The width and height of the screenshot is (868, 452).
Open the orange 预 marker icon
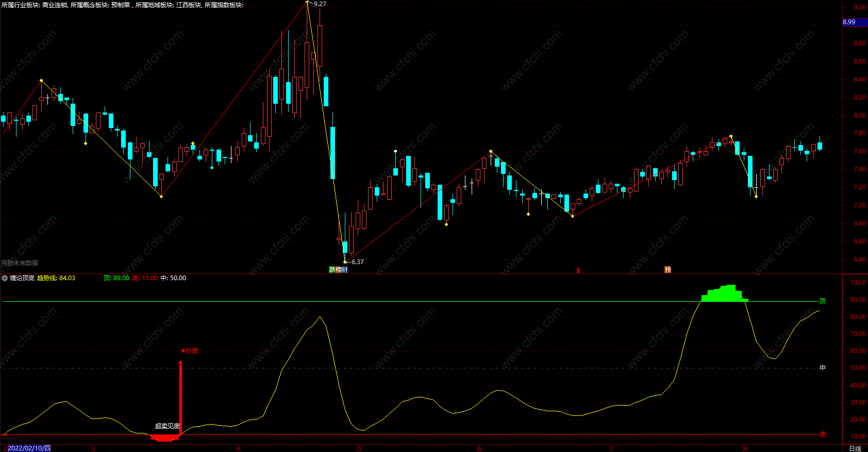coord(667,269)
